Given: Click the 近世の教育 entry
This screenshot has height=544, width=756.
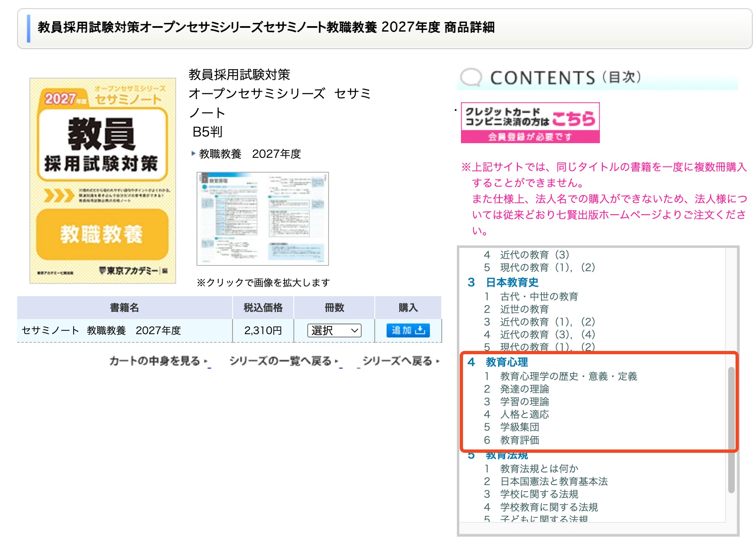Looking at the screenshot, I should [x=524, y=309].
